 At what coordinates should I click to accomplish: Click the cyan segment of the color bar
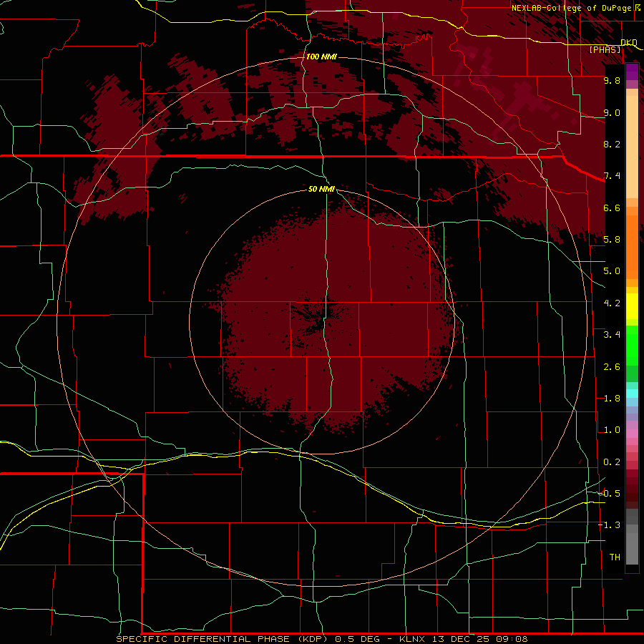632,394
